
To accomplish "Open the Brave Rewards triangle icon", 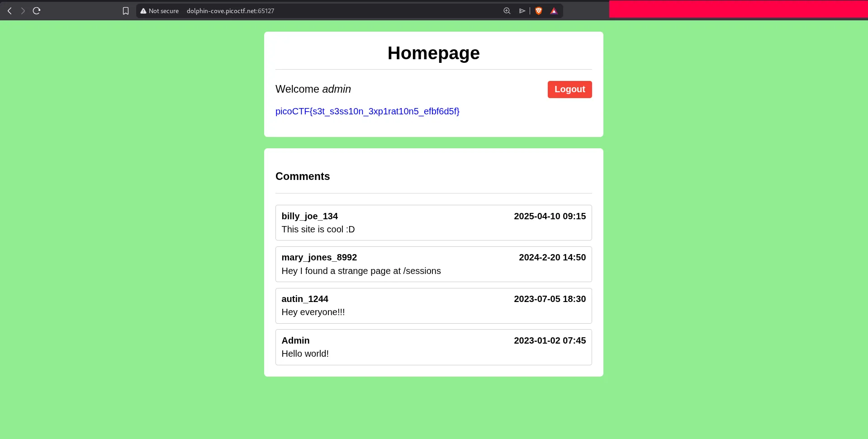I will [554, 11].
